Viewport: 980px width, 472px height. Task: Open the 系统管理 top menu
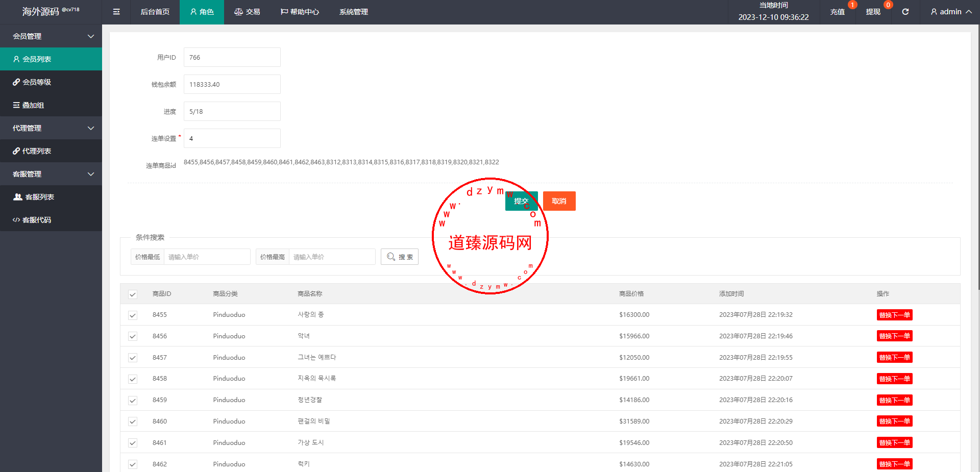(354, 12)
